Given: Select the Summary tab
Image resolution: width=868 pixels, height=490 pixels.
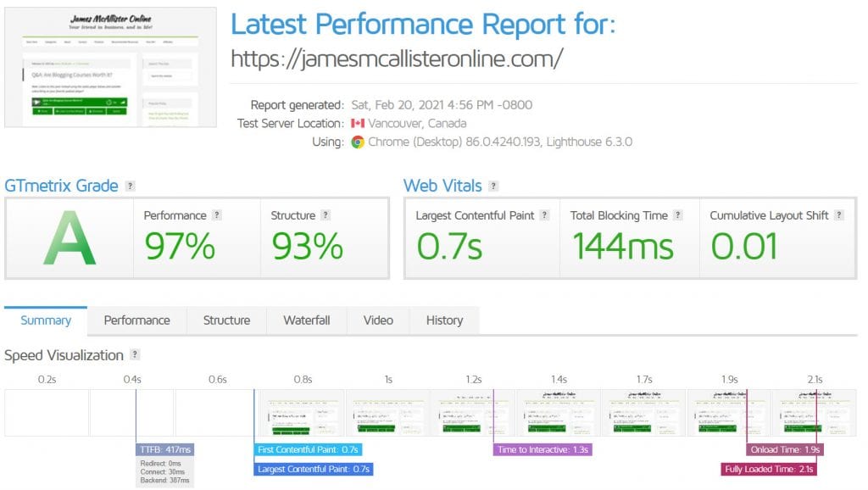Looking at the screenshot, I should point(46,320).
